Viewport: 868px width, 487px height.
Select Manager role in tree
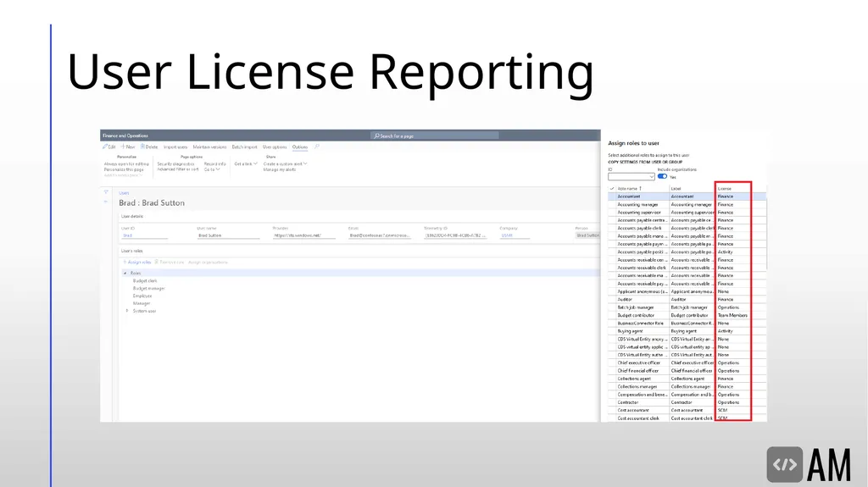[142, 303]
